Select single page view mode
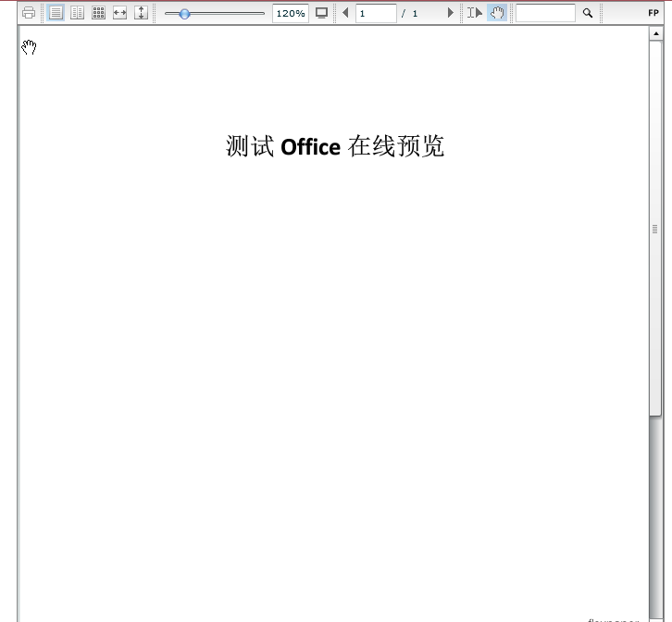Screen dimensions: 672x622 point(56,13)
